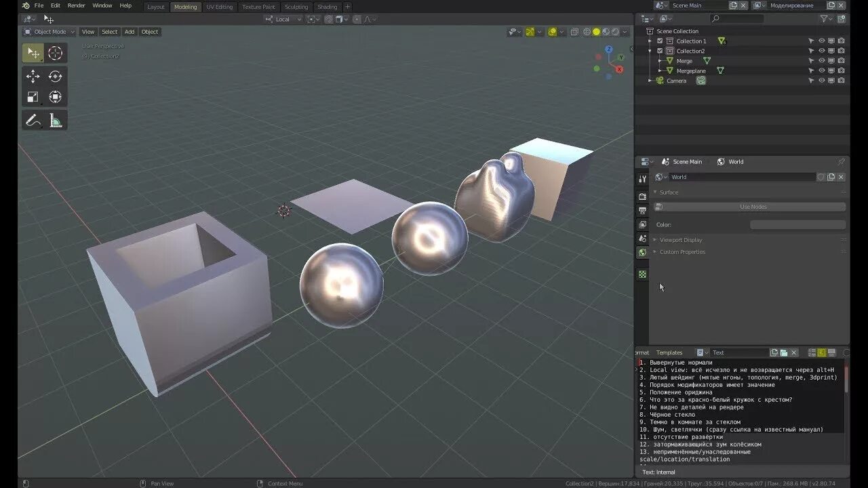Click the Use Nodes button
The image size is (868, 488).
(x=750, y=207)
